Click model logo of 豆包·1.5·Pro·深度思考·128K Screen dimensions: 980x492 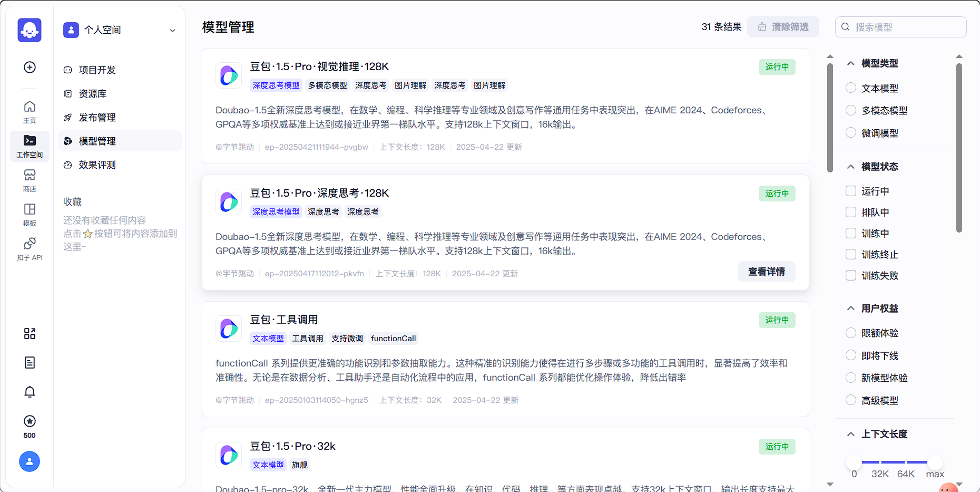[x=229, y=201]
